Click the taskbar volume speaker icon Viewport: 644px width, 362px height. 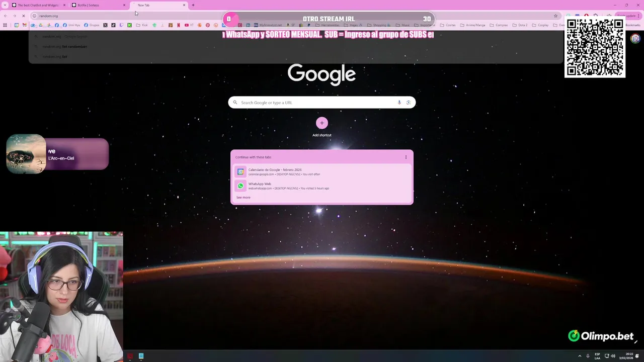613,356
